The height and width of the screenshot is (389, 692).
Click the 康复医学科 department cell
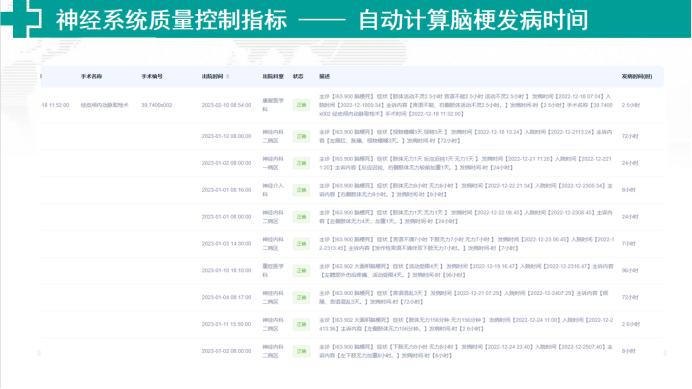tap(273, 105)
